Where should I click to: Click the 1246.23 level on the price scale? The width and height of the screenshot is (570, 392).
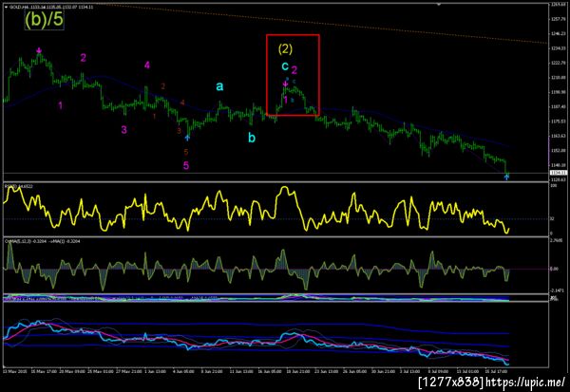point(557,33)
